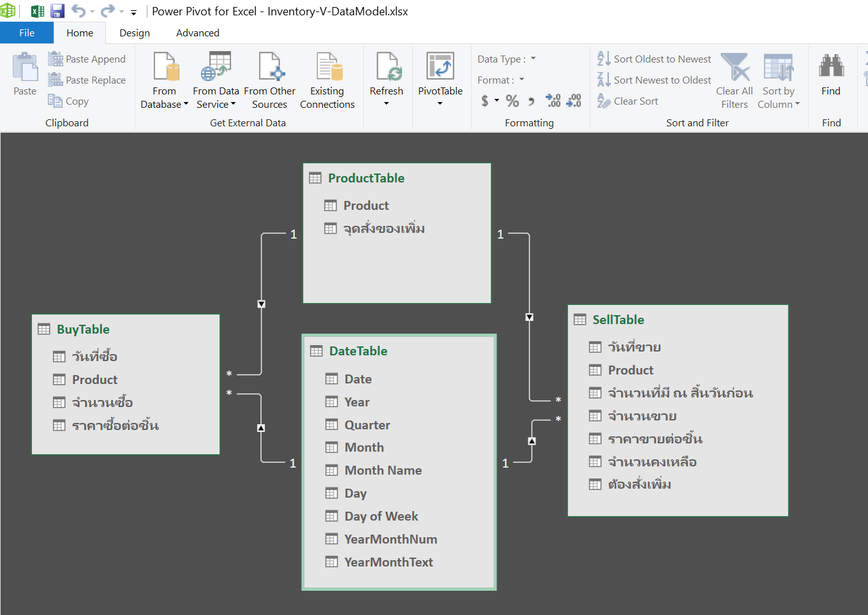Apply currency format with the dollar icon
The height and width of the screenshot is (615, 868).
(485, 101)
